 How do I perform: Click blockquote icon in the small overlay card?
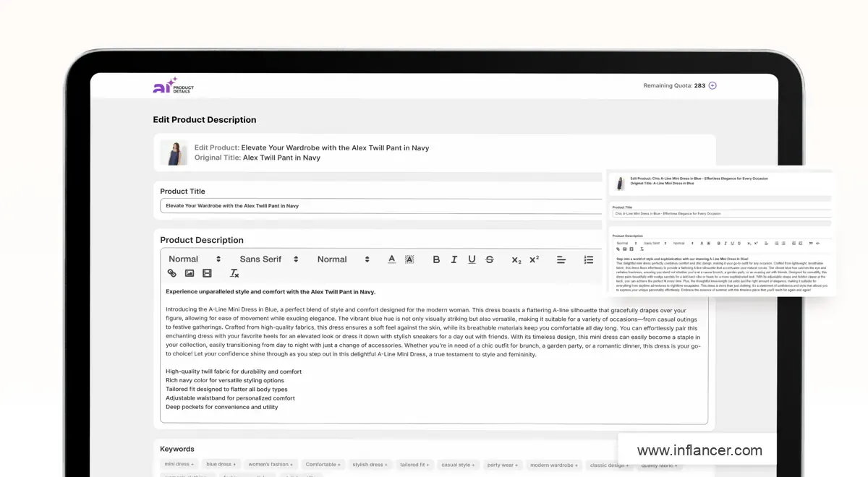click(810, 243)
